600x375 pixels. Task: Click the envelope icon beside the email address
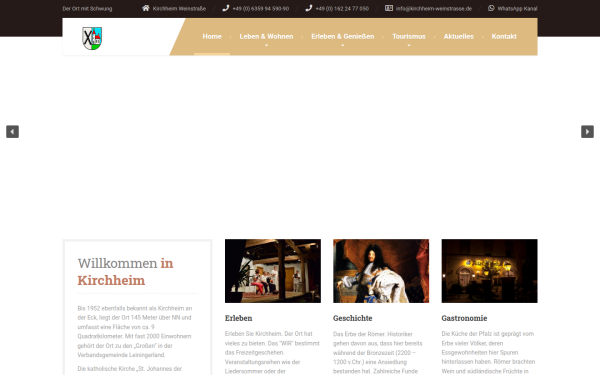(389, 8)
